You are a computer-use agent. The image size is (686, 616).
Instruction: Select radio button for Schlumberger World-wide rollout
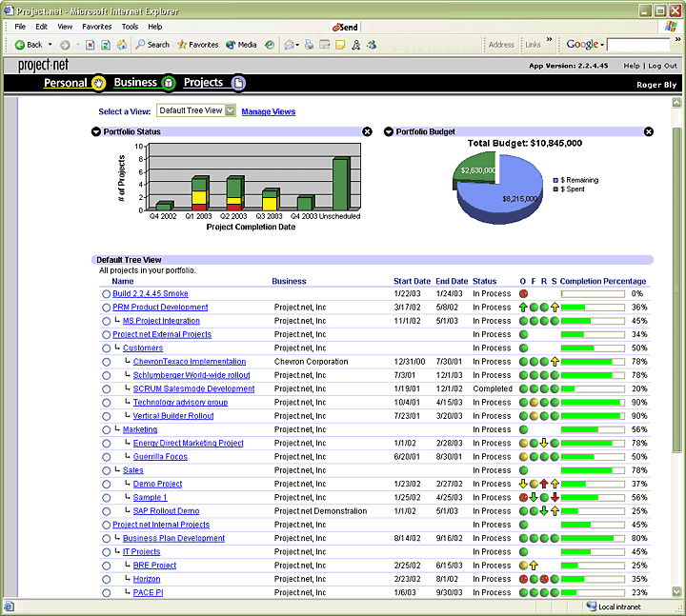107,375
